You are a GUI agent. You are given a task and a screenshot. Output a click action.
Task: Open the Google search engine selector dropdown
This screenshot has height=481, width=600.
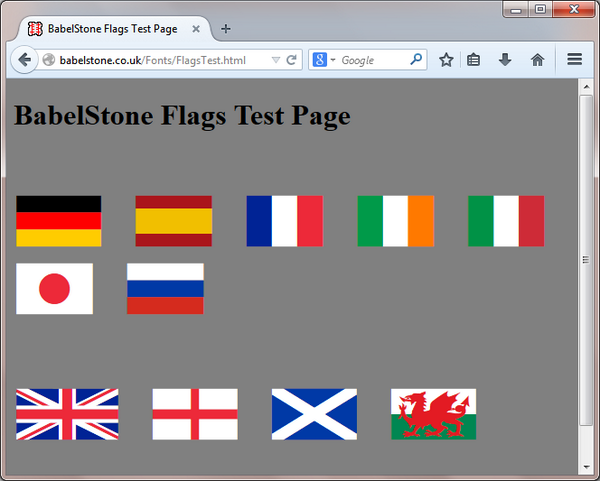(x=324, y=60)
